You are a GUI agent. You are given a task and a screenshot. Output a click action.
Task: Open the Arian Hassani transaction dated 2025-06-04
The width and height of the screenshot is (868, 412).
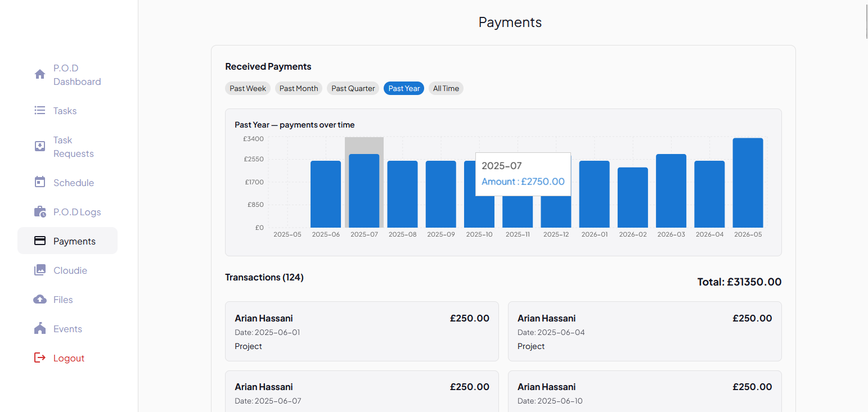(x=645, y=331)
